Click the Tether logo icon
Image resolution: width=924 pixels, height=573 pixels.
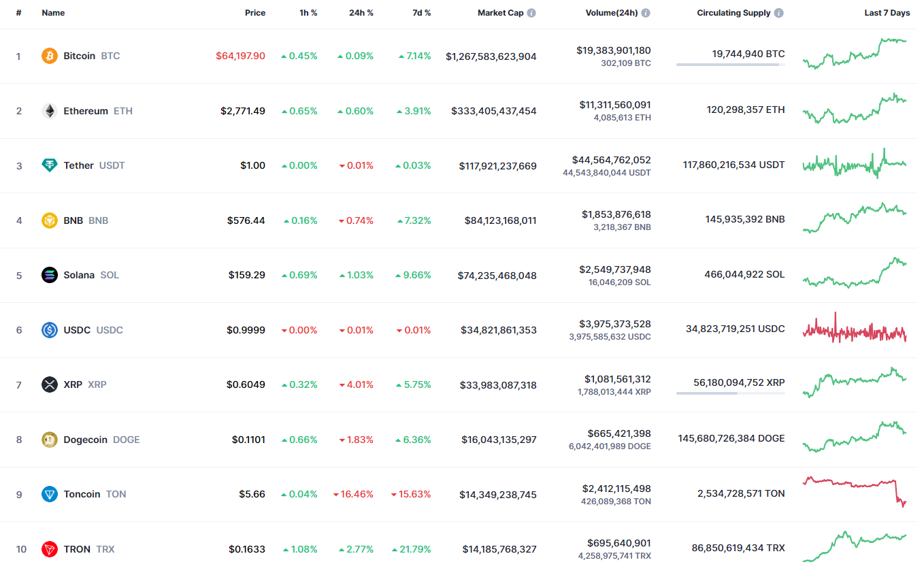50,165
